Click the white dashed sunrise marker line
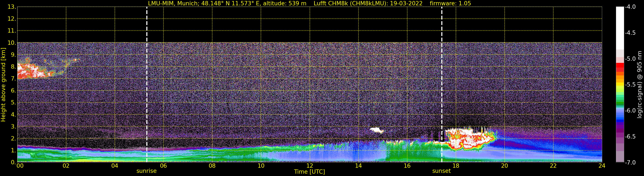This screenshot has width=644, height=176. [x=147, y=85]
